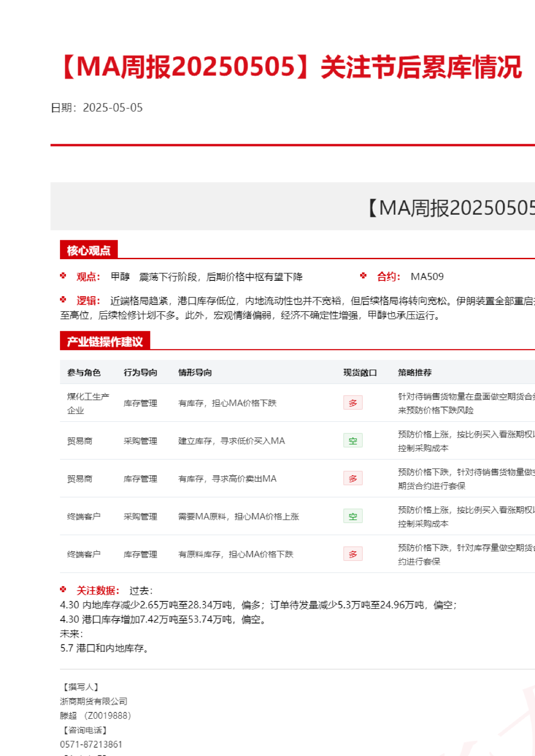Click the phone number 0571-87213861
535x756 pixels.
[x=91, y=744]
